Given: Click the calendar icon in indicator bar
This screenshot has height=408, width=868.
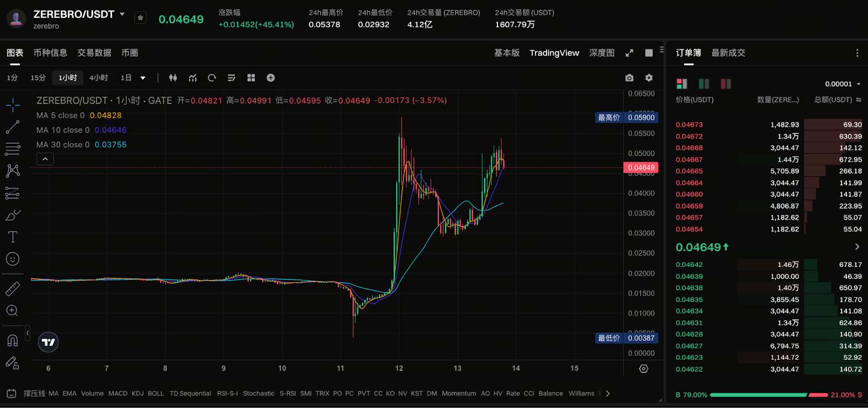Looking at the screenshot, I should 11,393.
